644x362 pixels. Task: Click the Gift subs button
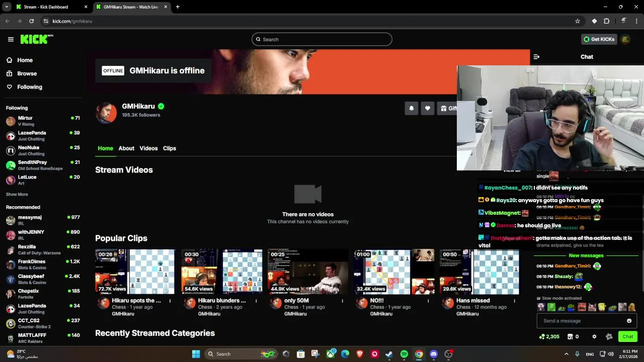click(447, 108)
